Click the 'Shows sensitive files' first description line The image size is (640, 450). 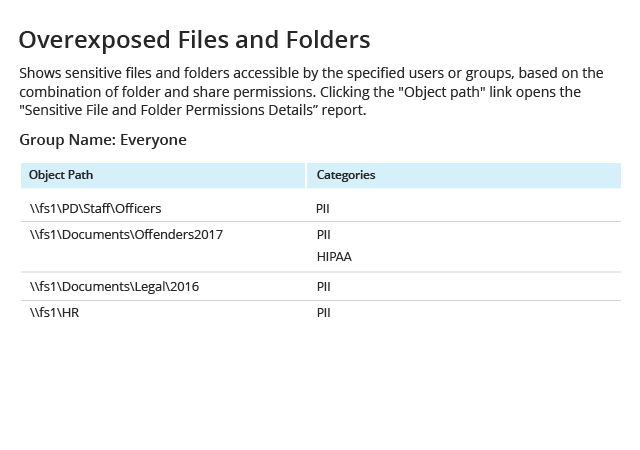click(x=311, y=73)
